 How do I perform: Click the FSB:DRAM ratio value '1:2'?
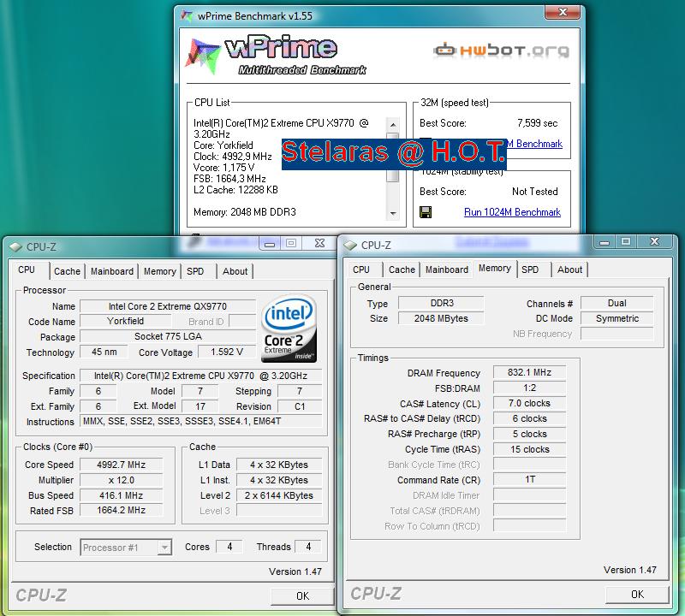[529, 388]
